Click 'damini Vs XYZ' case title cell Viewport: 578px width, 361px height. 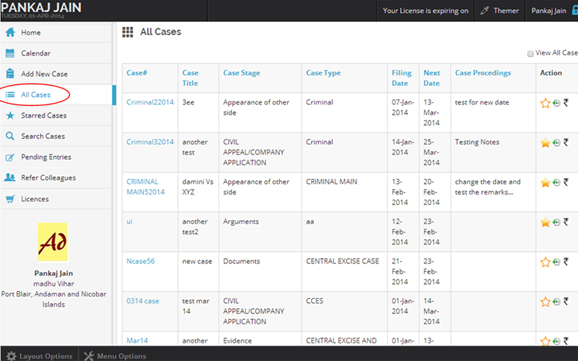(198, 187)
